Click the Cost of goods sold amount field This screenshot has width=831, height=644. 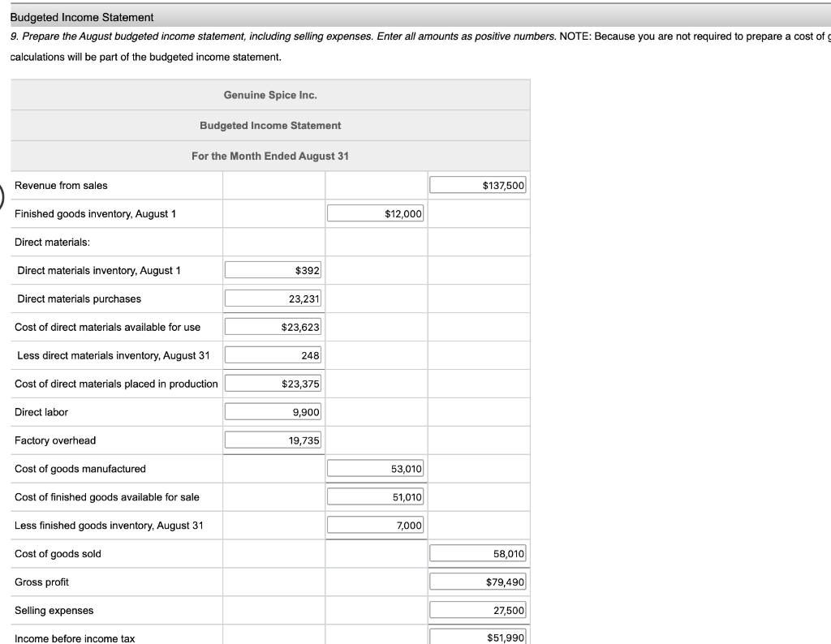[478, 552]
